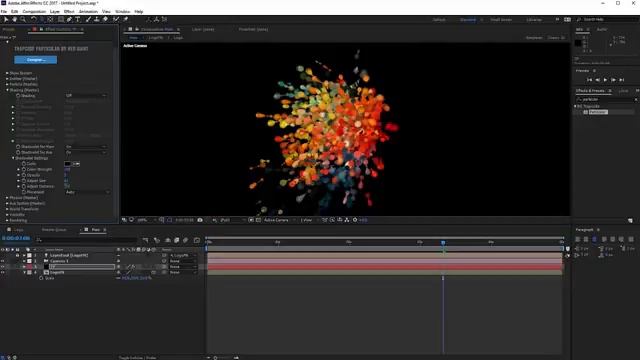Click the Motion Blur timeline switch
This screenshot has height=360, width=640.
click(x=186, y=240)
